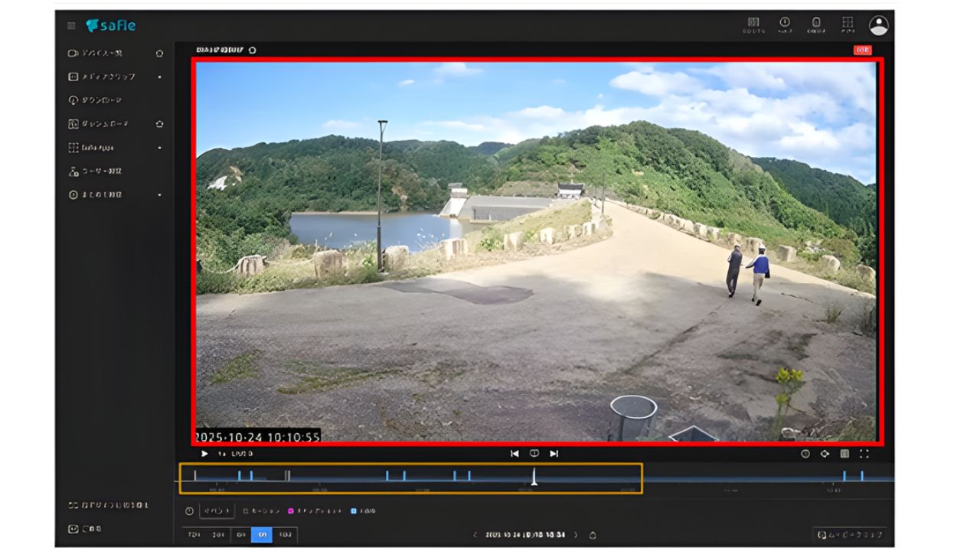Switch to the highlighted blue timeline zoom tab
This screenshot has width=980, height=551.
(262, 536)
